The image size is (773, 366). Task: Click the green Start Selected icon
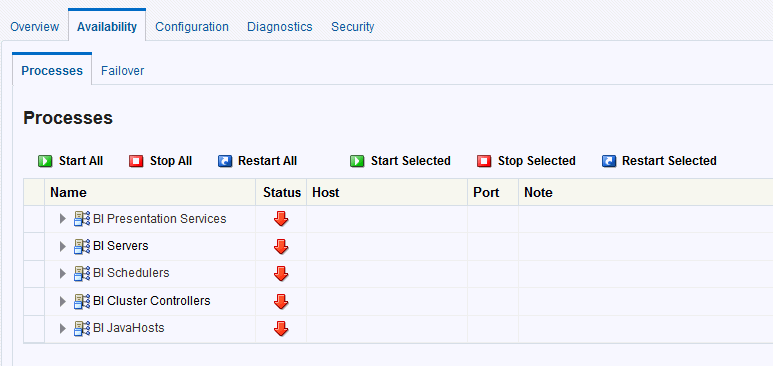click(357, 161)
